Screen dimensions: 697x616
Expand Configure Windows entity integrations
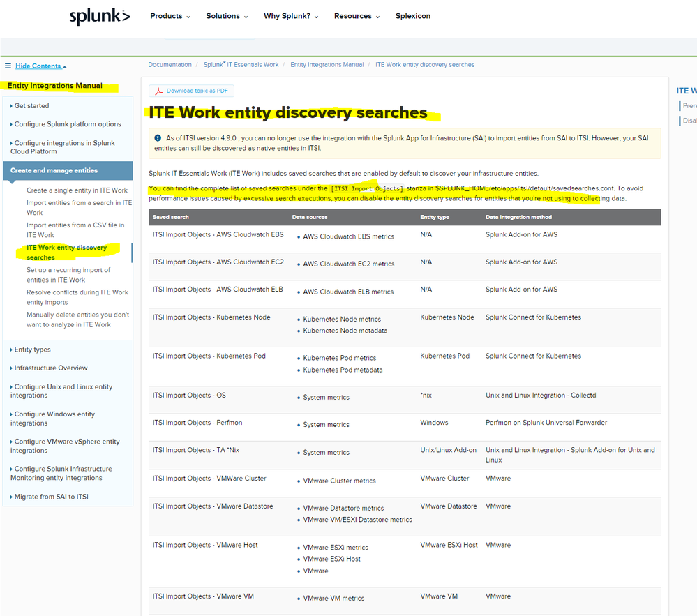coord(52,419)
